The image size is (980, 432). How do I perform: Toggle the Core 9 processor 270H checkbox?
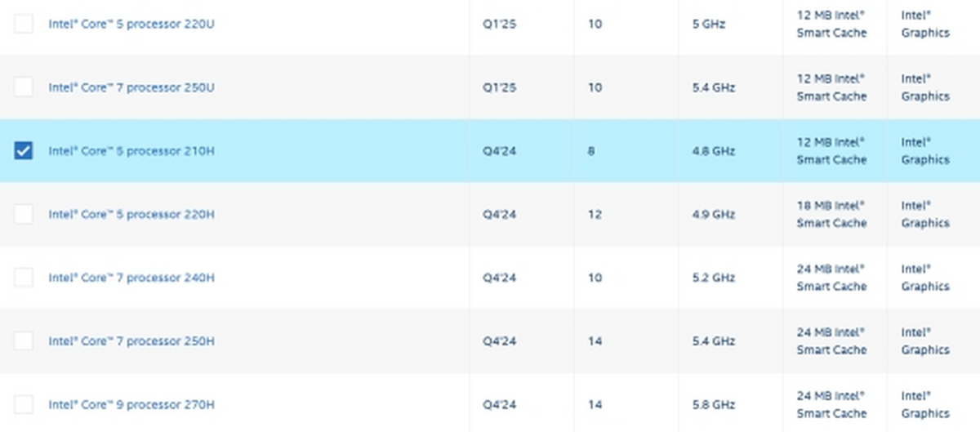(x=24, y=404)
